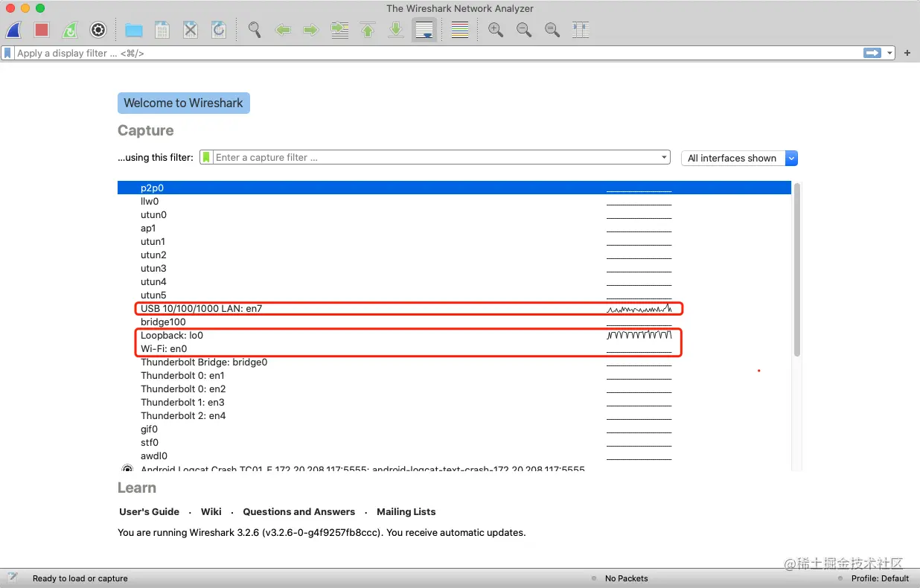
Task: Select the utun0 interface
Action: tap(454, 214)
